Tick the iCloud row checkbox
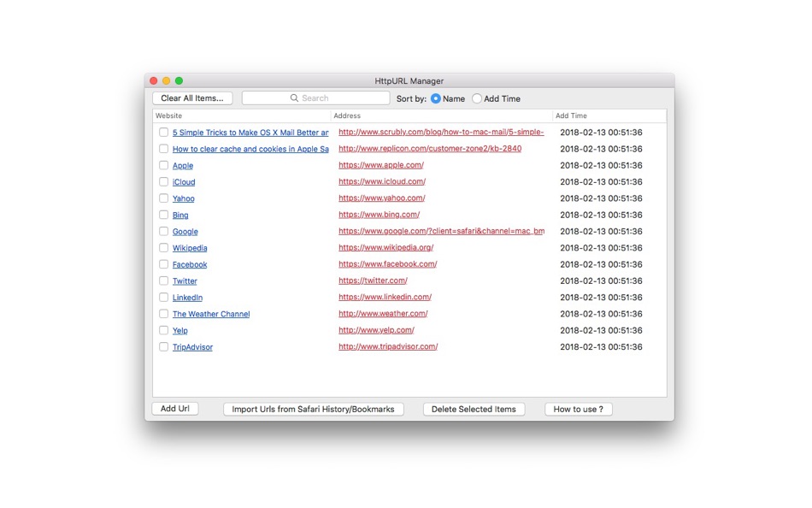This screenshot has height=508, width=812. pyautogui.click(x=163, y=182)
